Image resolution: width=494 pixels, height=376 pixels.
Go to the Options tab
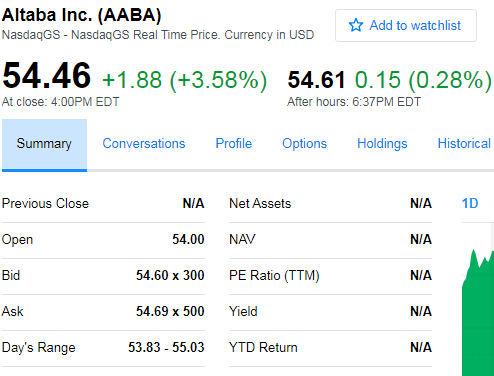[x=304, y=144]
